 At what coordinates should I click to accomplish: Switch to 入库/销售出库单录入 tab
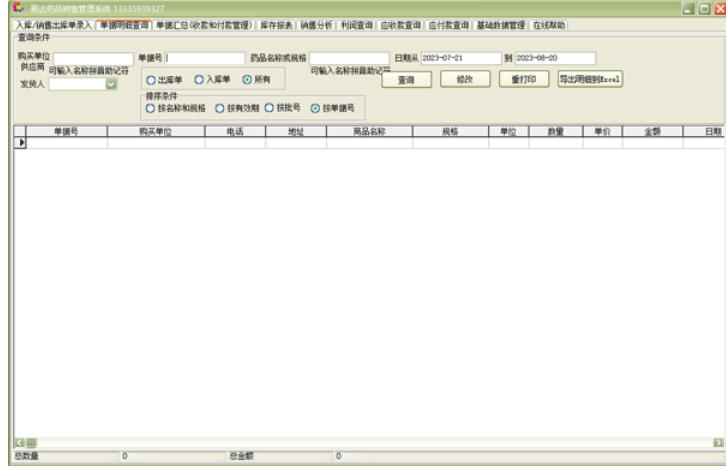54,25
